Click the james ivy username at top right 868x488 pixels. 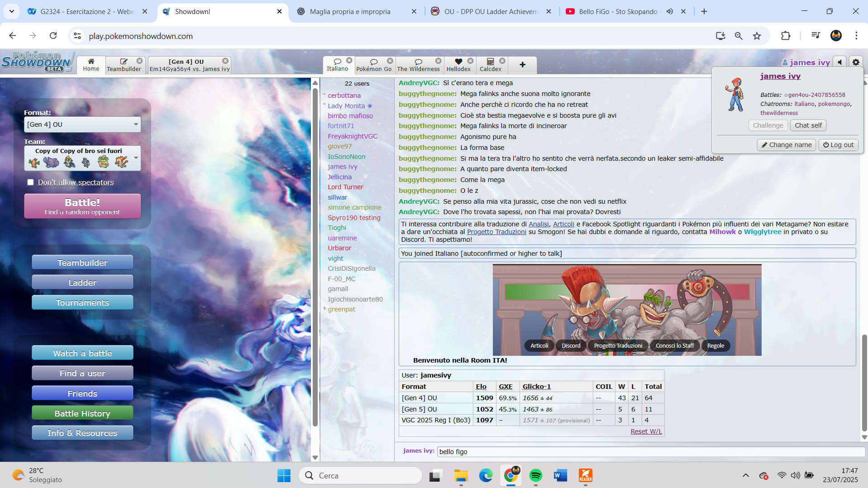810,62
